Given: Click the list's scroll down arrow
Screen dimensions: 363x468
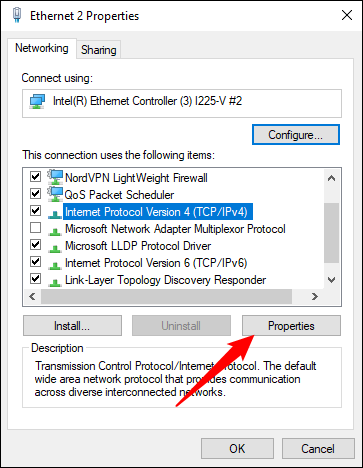Looking at the screenshot, I should click(x=331, y=280).
